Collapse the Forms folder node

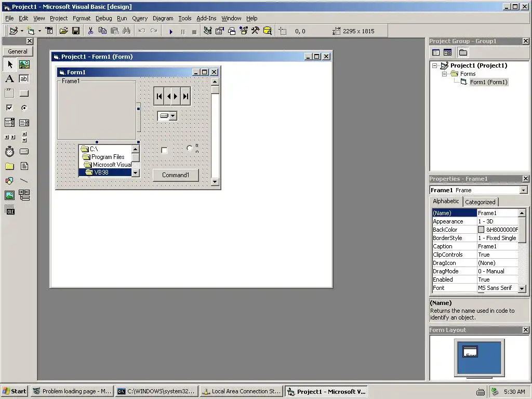pyautogui.click(x=444, y=74)
